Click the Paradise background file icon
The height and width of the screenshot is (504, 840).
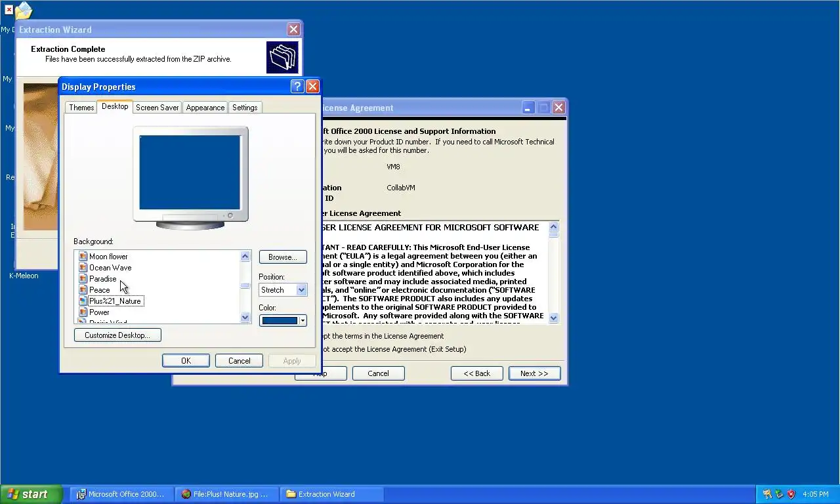pyautogui.click(x=83, y=279)
